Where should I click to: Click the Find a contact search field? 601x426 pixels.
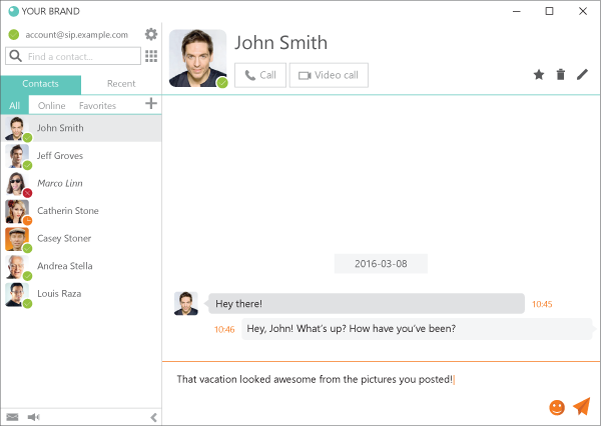click(x=80, y=56)
